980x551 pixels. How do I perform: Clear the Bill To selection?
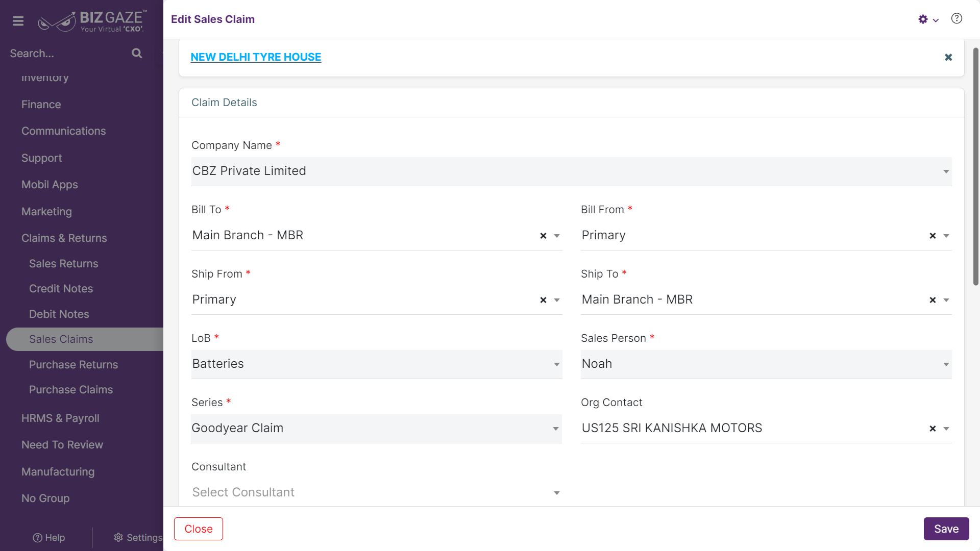click(x=543, y=236)
